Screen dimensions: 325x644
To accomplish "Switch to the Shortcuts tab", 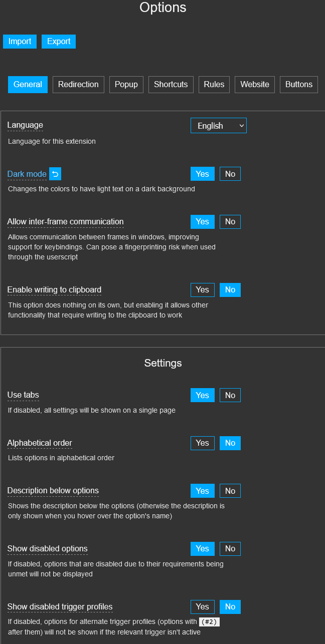I will pyautogui.click(x=171, y=84).
